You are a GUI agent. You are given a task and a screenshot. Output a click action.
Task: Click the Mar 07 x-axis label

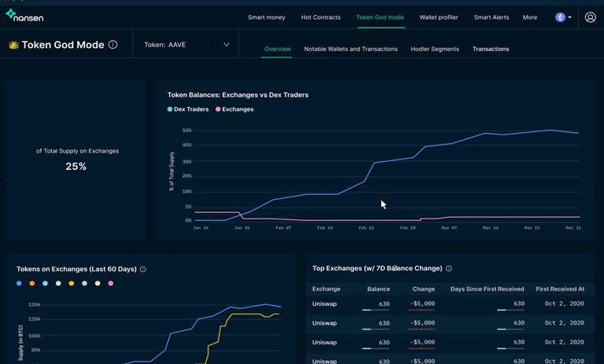pyautogui.click(x=449, y=228)
